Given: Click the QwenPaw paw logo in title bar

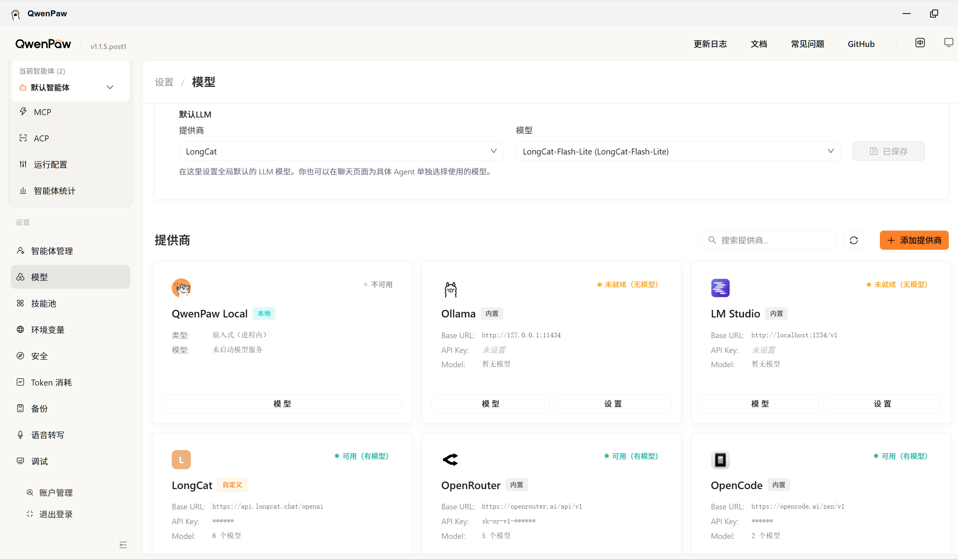Looking at the screenshot, I should point(16,14).
